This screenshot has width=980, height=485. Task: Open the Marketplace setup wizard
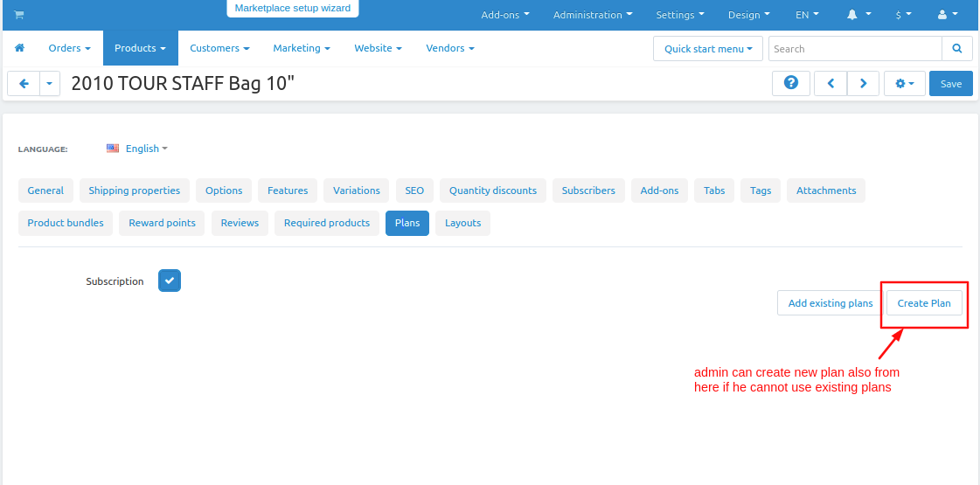pyautogui.click(x=293, y=8)
